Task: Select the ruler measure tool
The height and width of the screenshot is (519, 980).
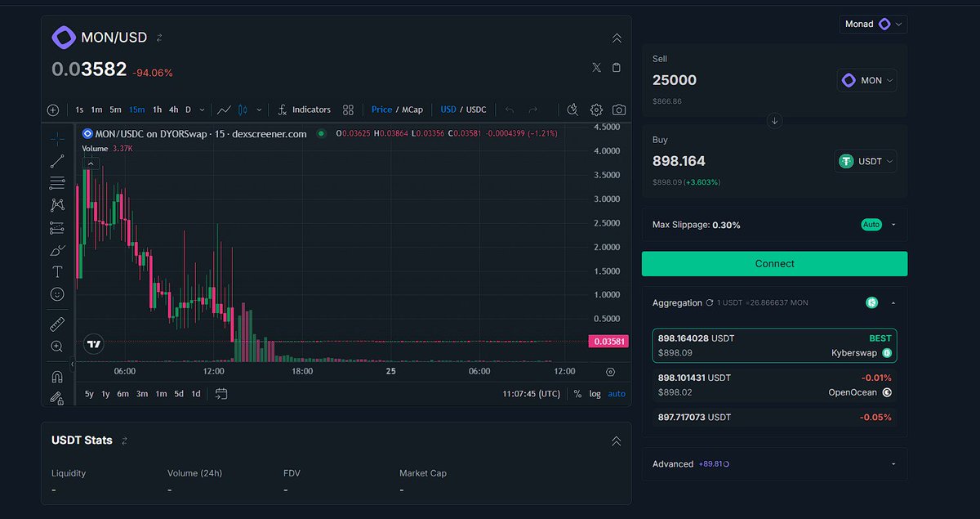Action: pos(57,324)
